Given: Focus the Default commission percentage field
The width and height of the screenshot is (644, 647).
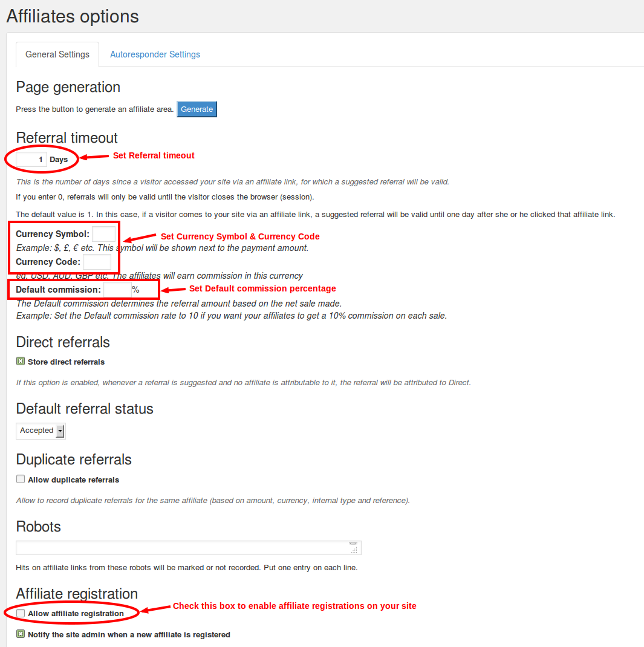Looking at the screenshot, I should coord(117,289).
